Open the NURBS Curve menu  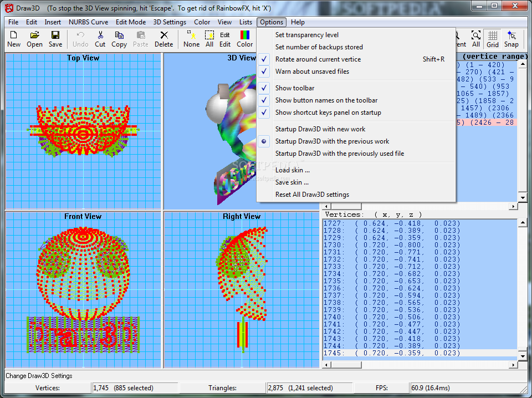(88, 22)
